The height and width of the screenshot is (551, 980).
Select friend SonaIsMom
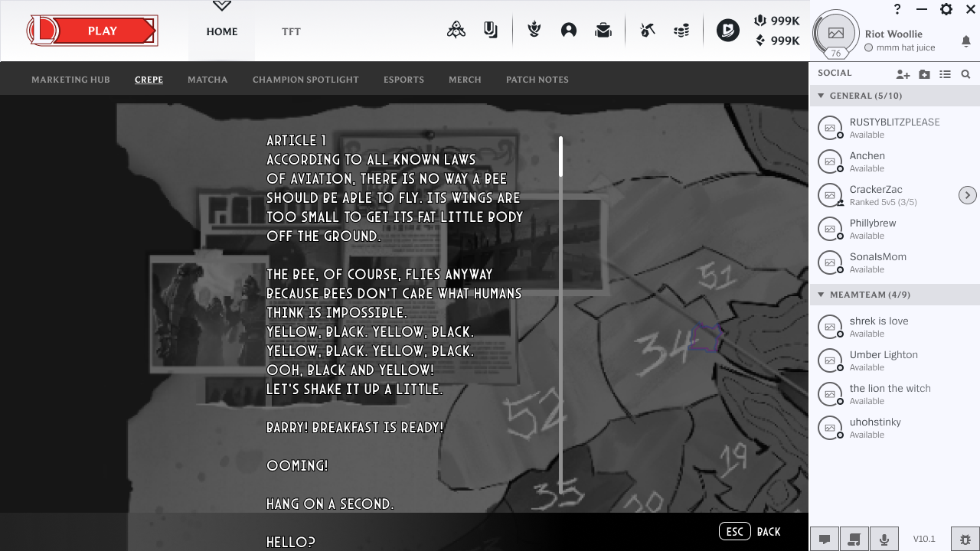pos(894,262)
